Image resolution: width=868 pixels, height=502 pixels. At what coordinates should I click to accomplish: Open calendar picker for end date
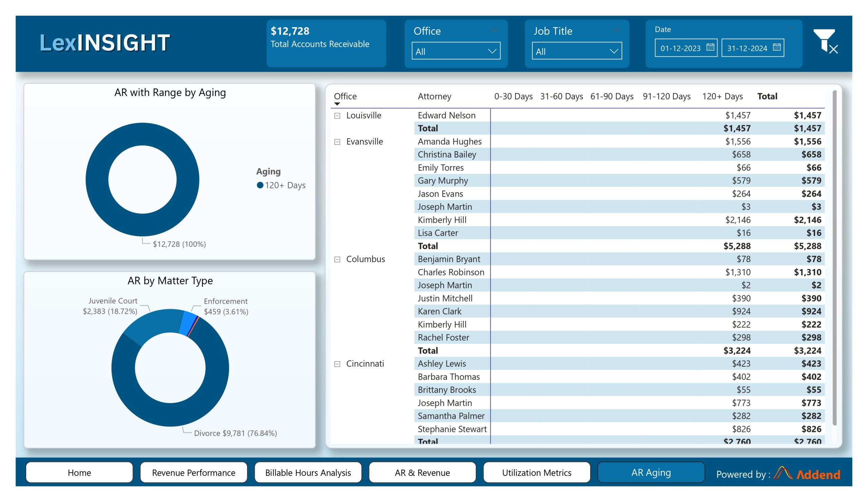click(777, 47)
